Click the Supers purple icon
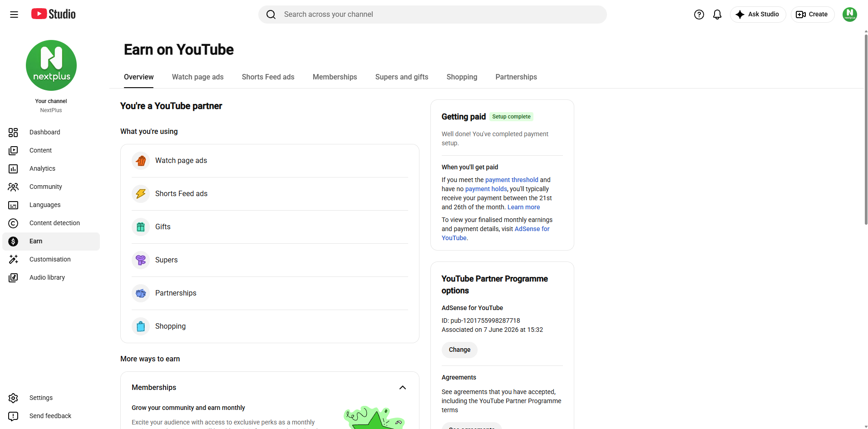The width and height of the screenshot is (868, 429). pyautogui.click(x=141, y=260)
